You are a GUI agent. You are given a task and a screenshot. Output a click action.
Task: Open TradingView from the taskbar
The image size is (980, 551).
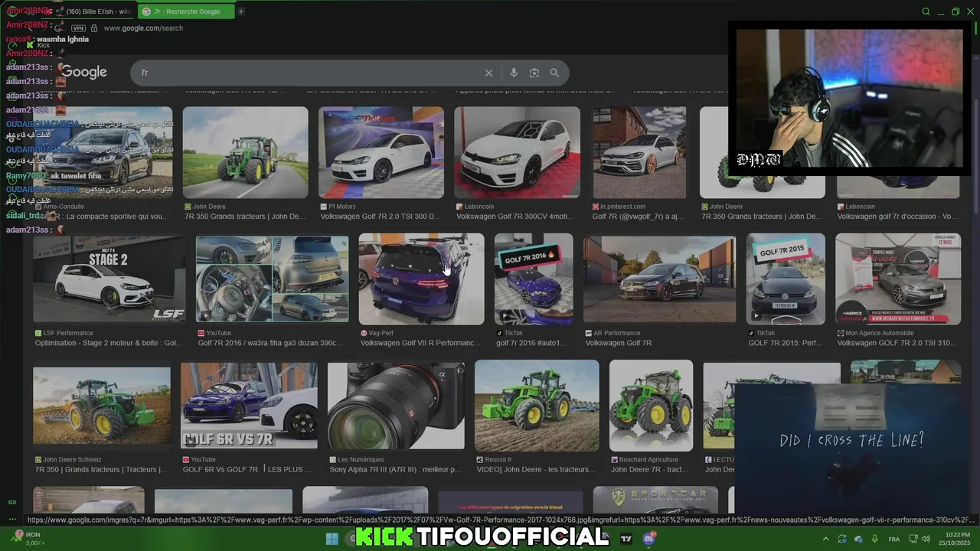pyautogui.click(x=626, y=539)
